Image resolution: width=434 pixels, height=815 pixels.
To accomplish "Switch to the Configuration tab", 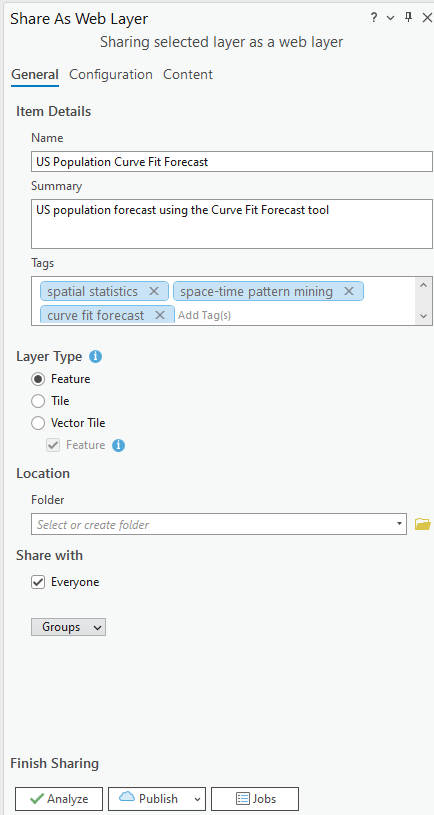I will tap(111, 74).
